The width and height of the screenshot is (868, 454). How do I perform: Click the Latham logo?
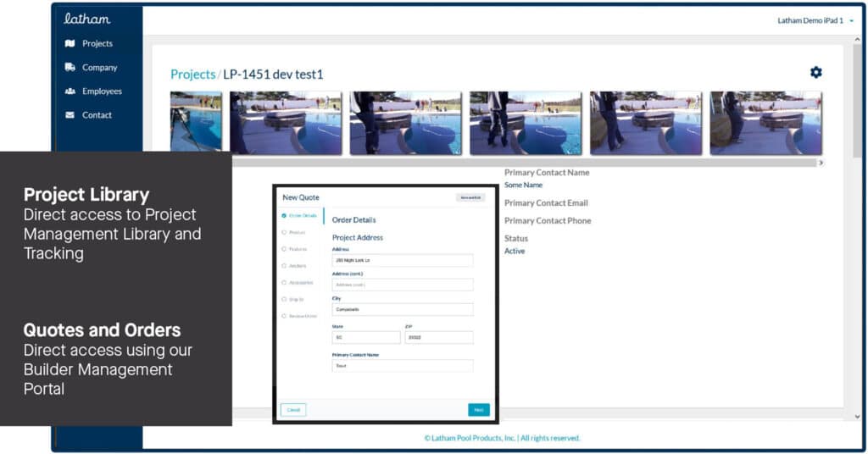click(87, 18)
